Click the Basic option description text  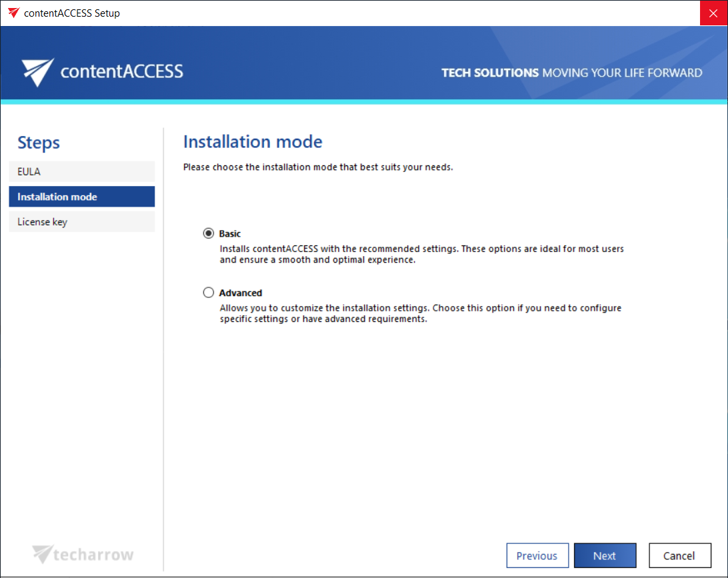(421, 255)
